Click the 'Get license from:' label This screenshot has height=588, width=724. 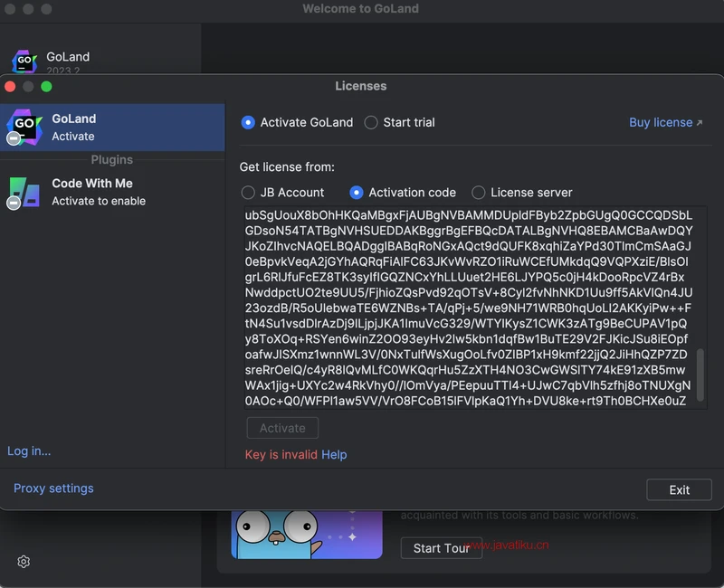tap(287, 167)
